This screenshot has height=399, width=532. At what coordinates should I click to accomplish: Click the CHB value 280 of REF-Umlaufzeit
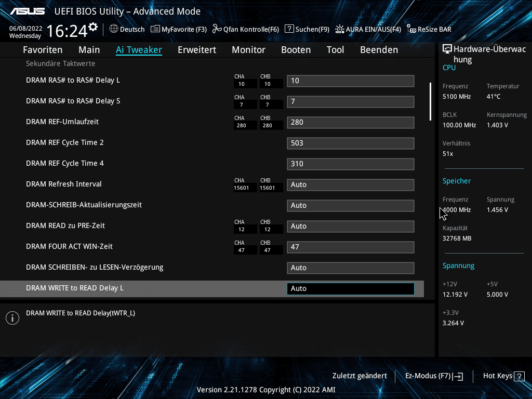(x=268, y=126)
